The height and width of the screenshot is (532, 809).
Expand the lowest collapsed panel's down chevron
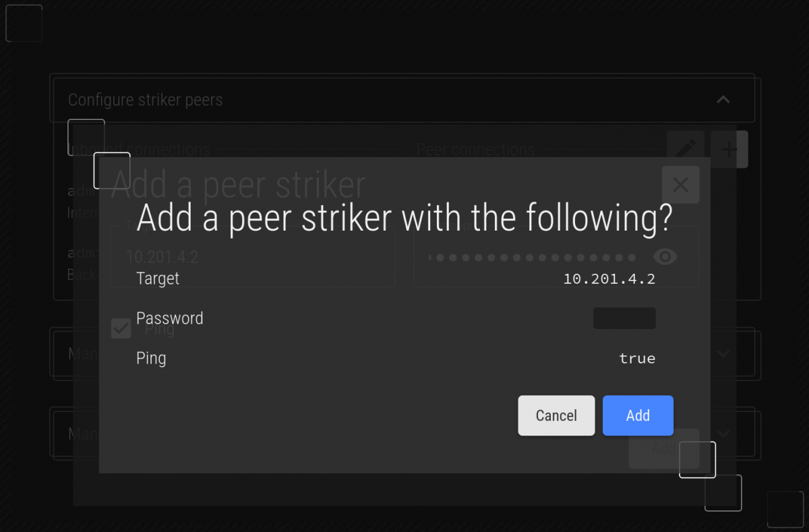(x=723, y=433)
